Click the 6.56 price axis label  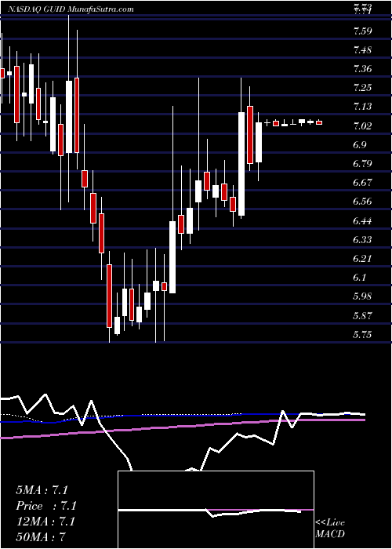[362, 202]
